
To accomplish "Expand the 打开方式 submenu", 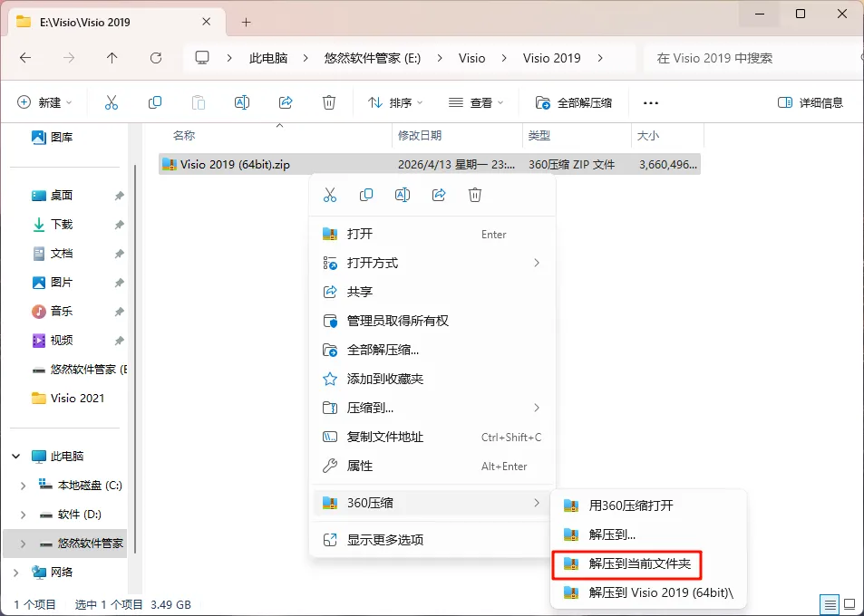I will [432, 263].
